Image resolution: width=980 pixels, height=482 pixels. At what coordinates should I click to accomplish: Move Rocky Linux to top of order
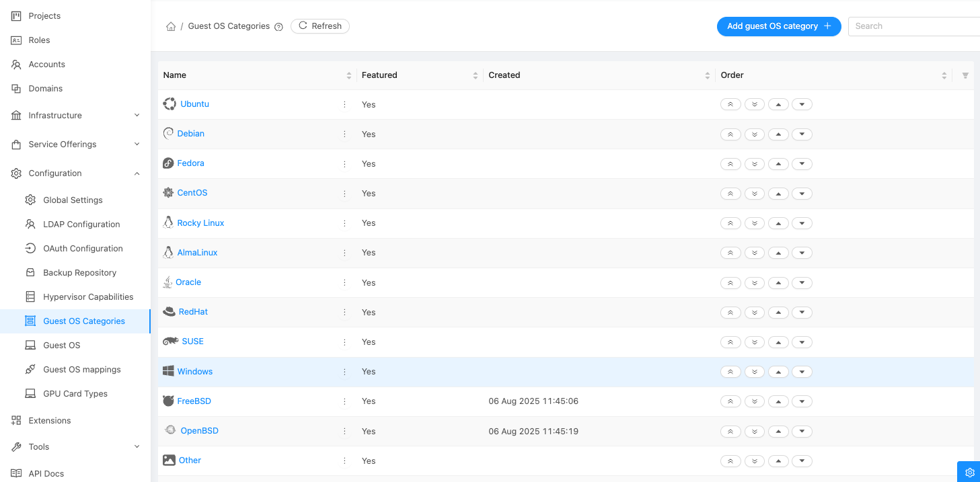(x=730, y=223)
